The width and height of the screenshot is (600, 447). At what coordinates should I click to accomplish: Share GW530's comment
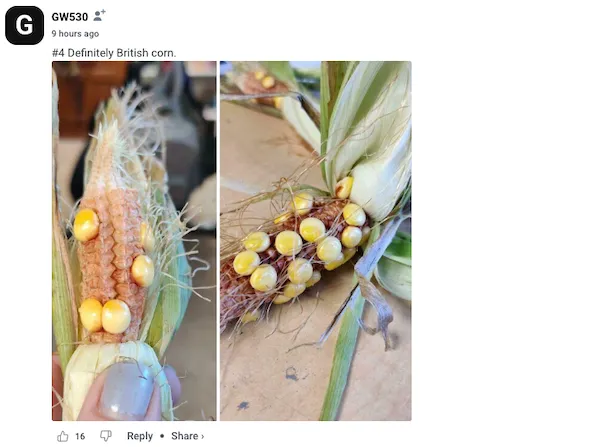click(184, 436)
